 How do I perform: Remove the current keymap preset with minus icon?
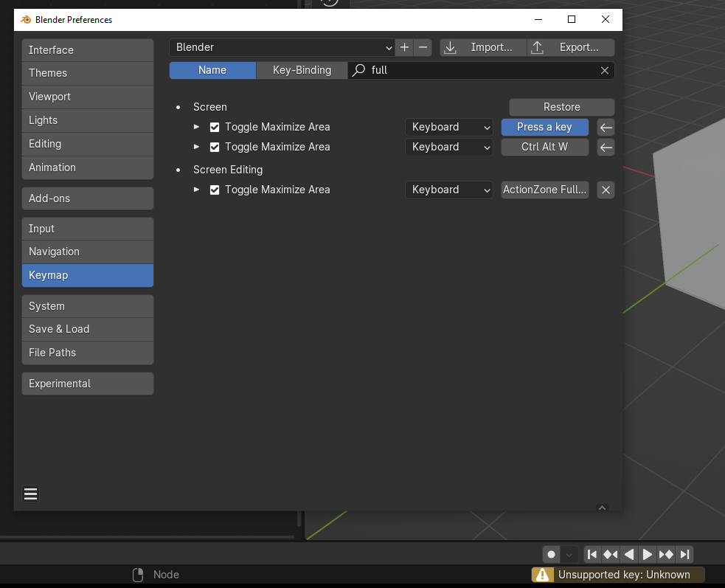click(422, 47)
